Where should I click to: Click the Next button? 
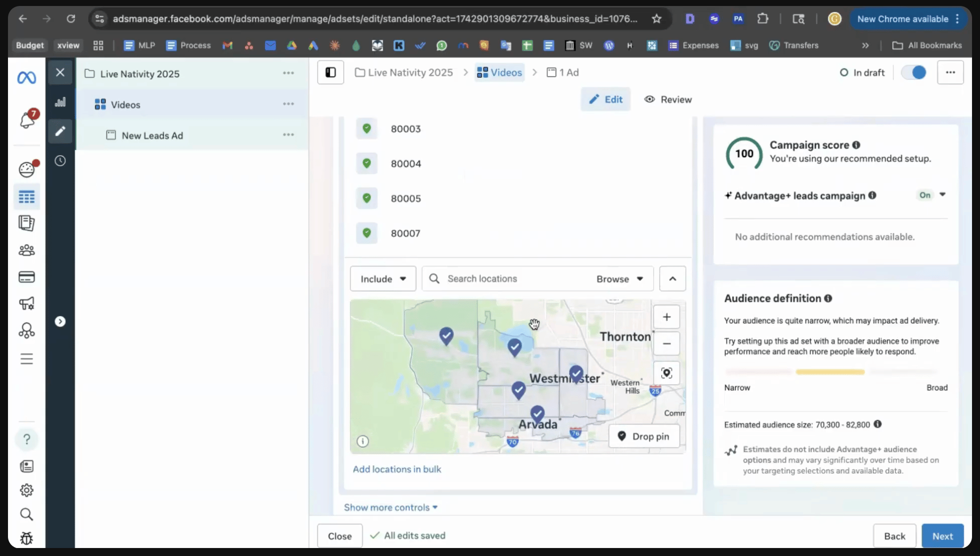[x=942, y=536]
